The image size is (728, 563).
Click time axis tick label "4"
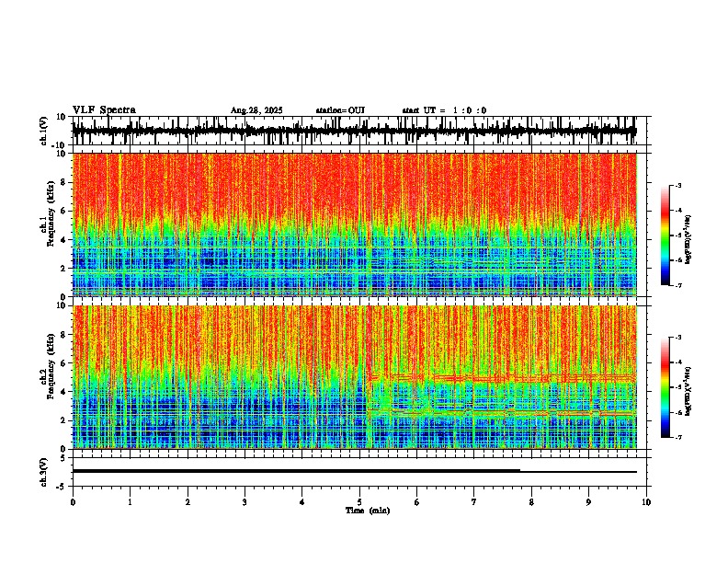302,502
